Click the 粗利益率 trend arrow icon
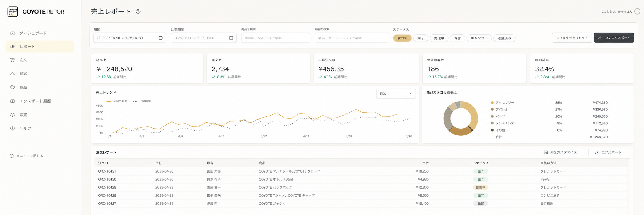The height and width of the screenshot is (215, 644). 537,77
